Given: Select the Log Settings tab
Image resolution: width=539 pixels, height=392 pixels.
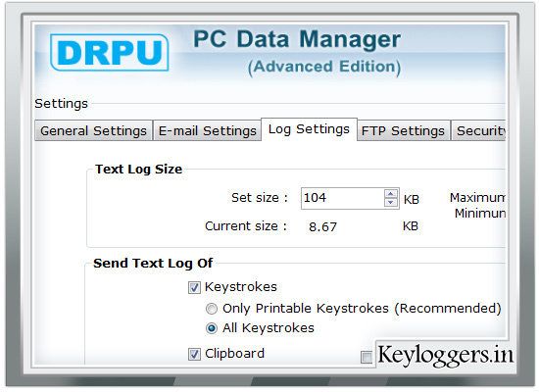Looking at the screenshot, I should click(x=309, y=129).
